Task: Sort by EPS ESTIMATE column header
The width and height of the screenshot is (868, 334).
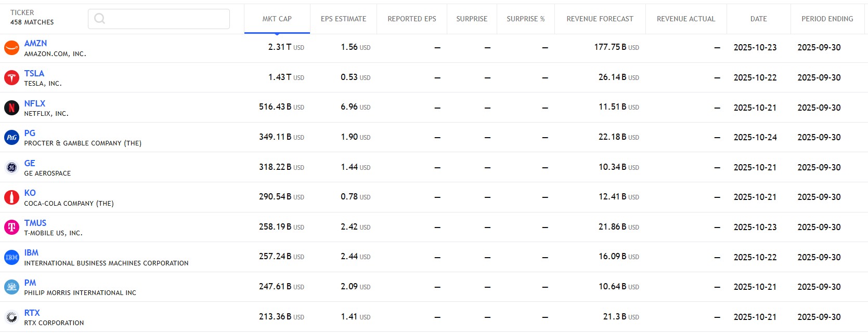Action: pos(343,19)
